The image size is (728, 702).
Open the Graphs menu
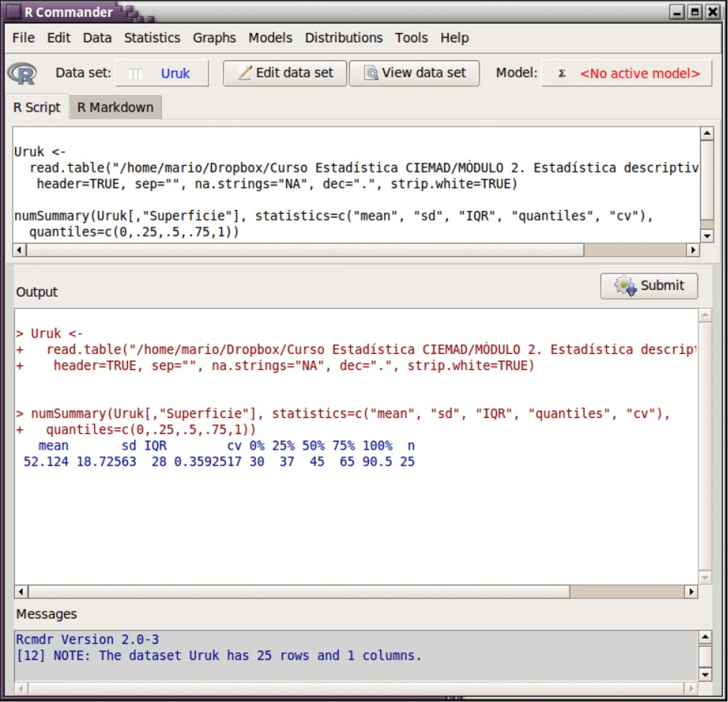pyautogui.click(x=214, y=38)
